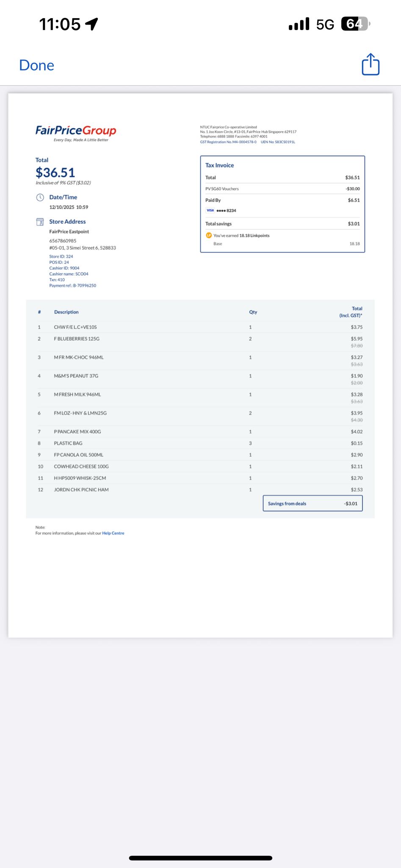Select 'Cashier name: SCO04' text
This screenshot has height=868, width=401.
coord(69,274)
